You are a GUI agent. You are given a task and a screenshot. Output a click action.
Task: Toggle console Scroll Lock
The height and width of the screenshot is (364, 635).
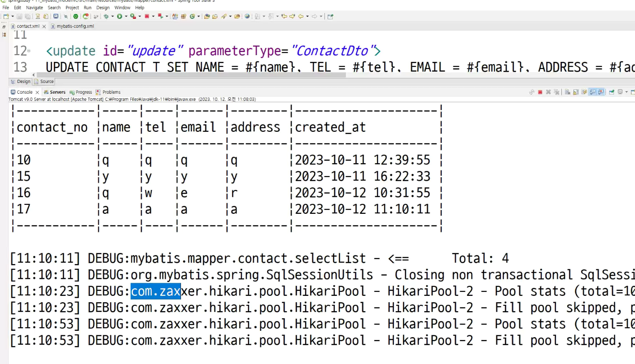(576, 92)
